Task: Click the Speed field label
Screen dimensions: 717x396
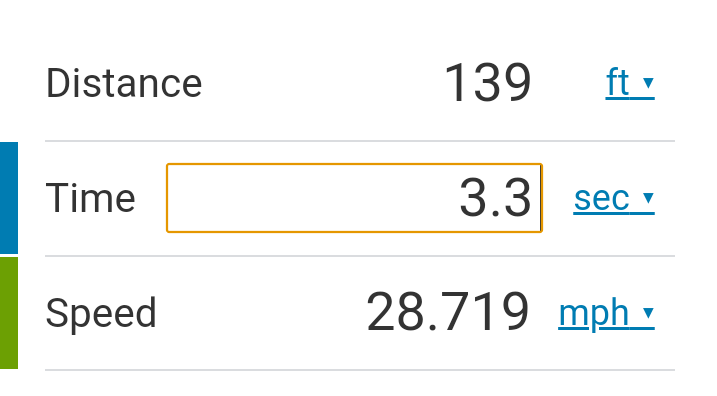Action: (x=101, y=313)
